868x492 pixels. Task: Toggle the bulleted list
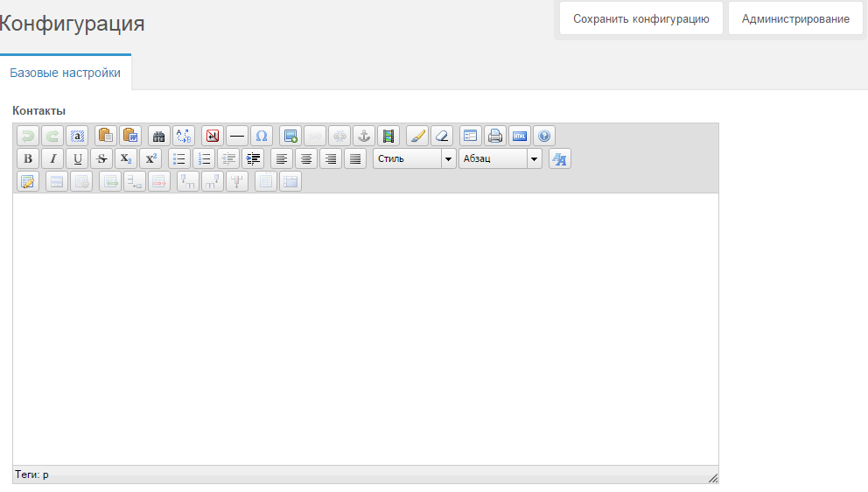point(179,159)
